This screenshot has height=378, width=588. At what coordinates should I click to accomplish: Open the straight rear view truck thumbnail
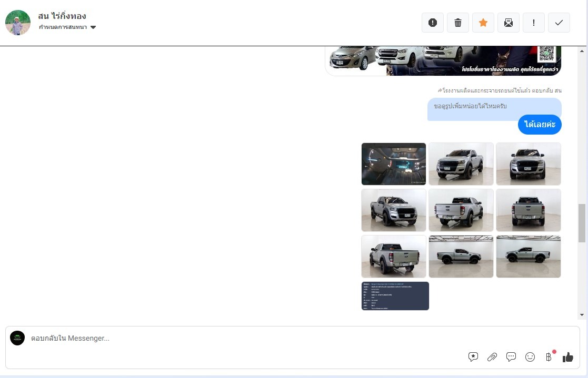coord(529,210)
